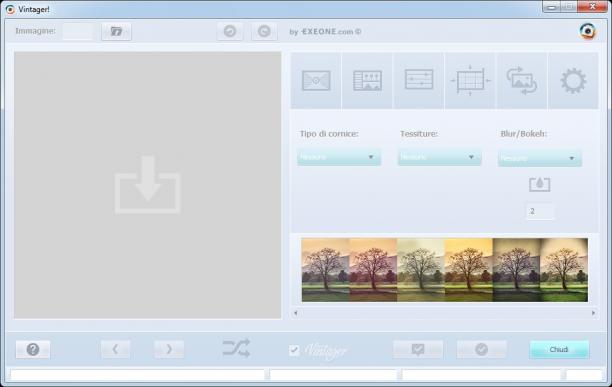Click the undo circular arrow button

pos(230,31)
